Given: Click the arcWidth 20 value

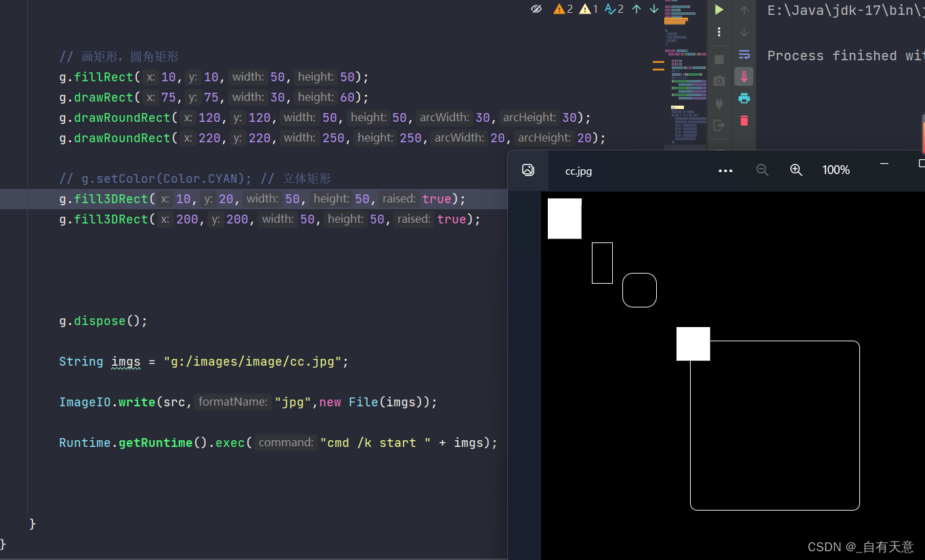Looking at the screenshot, I should [x=498, y=138].
